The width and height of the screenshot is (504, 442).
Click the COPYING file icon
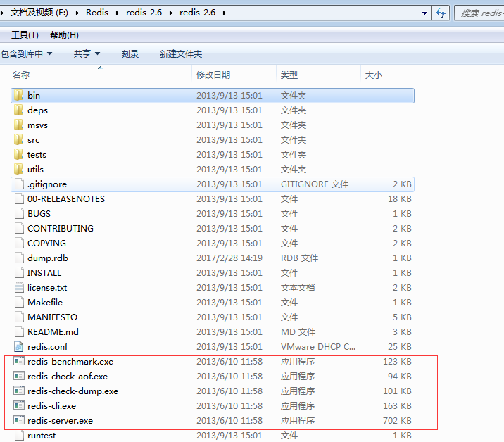click(x=19, y=243)
